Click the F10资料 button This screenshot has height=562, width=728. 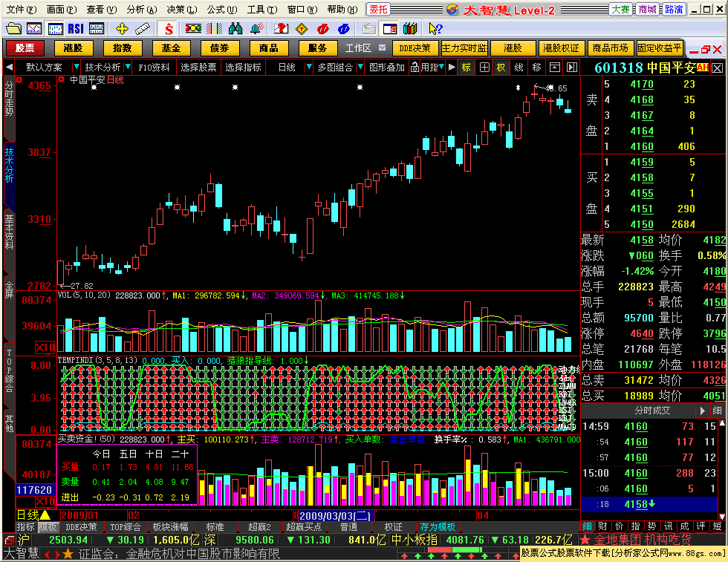click(154, 68)
